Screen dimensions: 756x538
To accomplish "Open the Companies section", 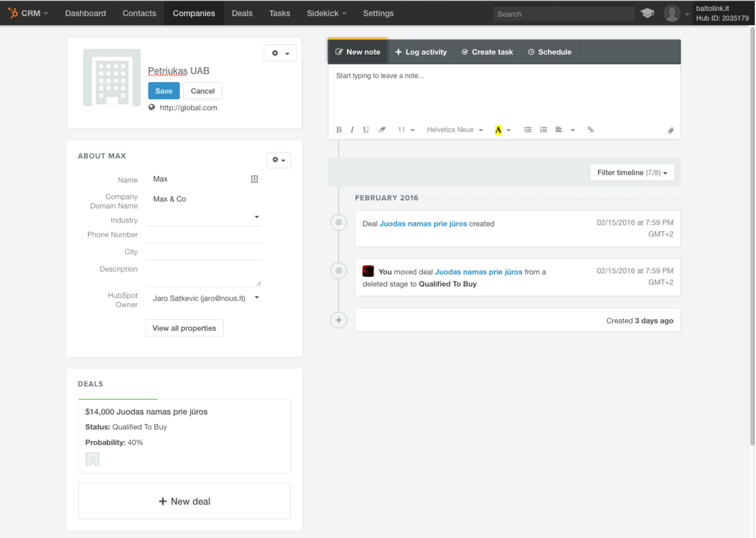I will click(194, 13).
